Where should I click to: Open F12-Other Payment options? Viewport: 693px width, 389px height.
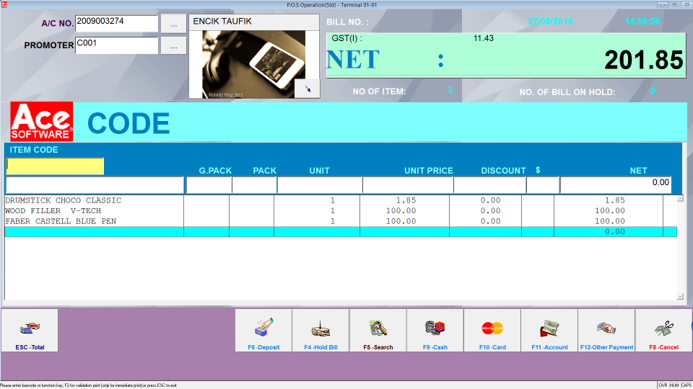click(606, 330)
